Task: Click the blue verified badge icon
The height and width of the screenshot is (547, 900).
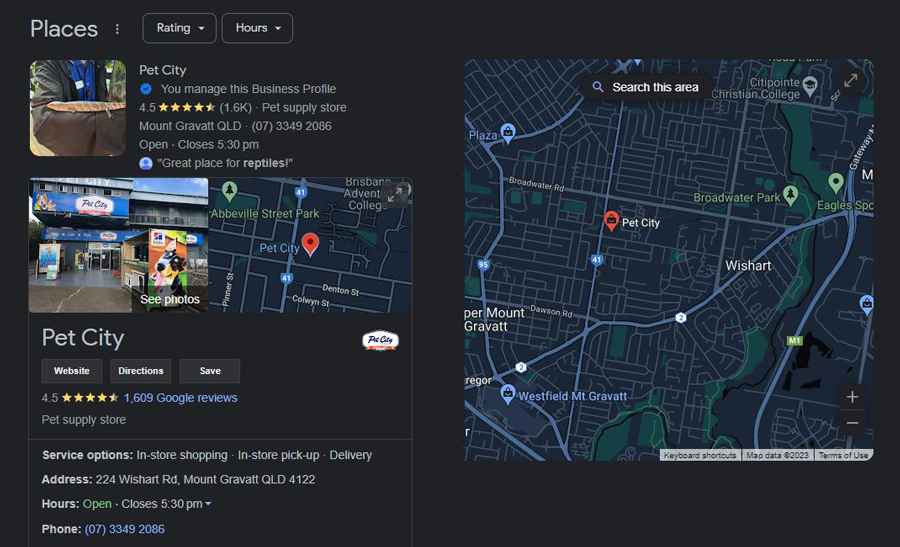Action: click(x=146, y=89)
